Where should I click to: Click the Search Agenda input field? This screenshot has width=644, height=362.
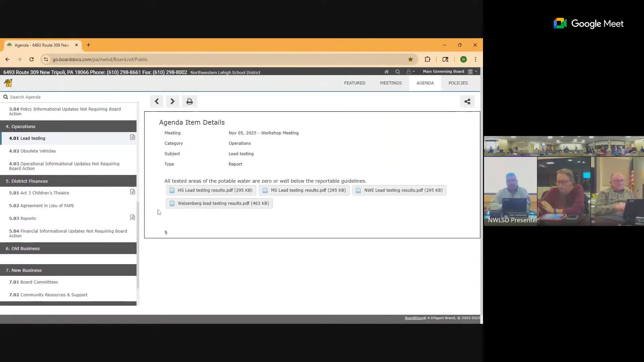[67, 97]
